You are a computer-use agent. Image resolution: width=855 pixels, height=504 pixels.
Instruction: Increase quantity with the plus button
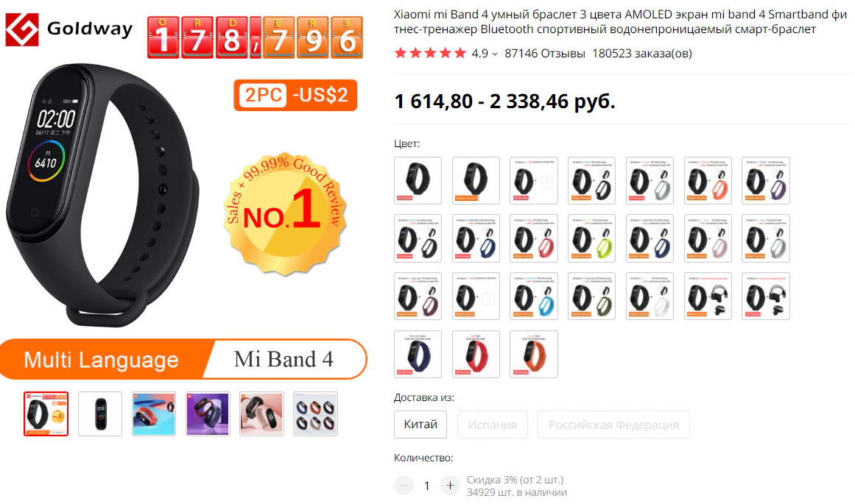pos(450,486)
